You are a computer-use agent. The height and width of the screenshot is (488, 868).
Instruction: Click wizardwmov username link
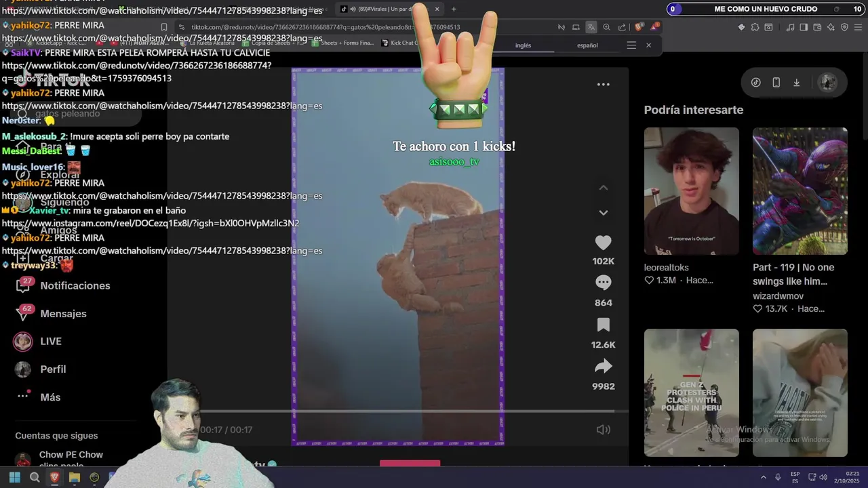point(778,296)
